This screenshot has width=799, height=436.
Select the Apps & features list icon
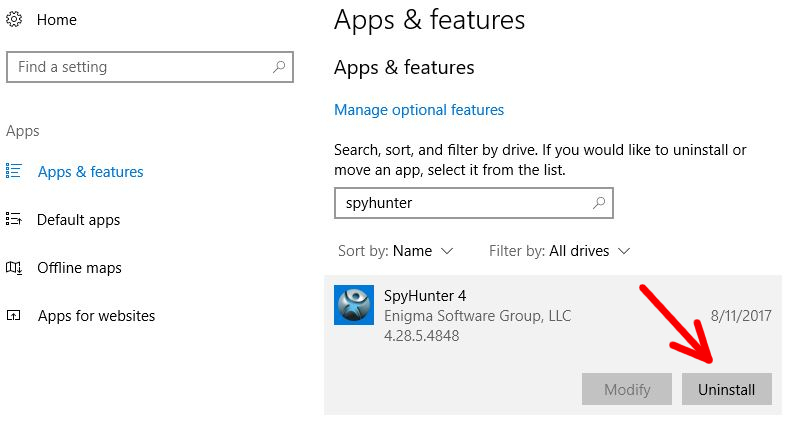pyautogui.click(x=14, y=171)
